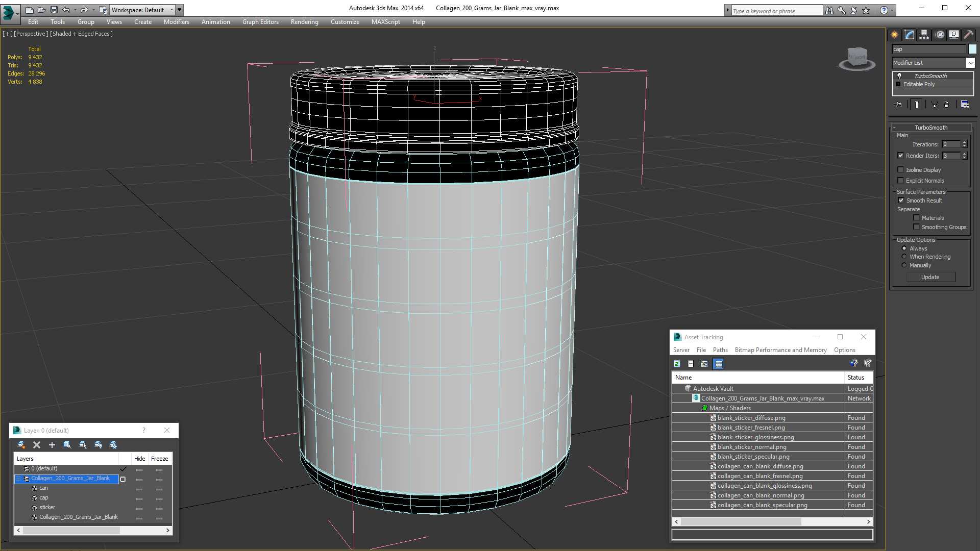Select the Manually update radio button

[904, 265]
